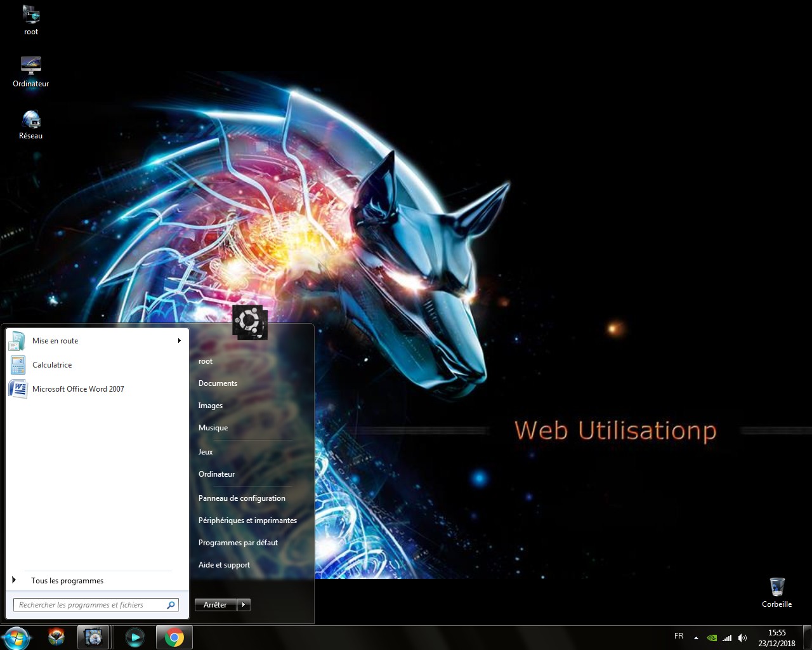Click the Arrêter shutdown button

click(216, 605)
